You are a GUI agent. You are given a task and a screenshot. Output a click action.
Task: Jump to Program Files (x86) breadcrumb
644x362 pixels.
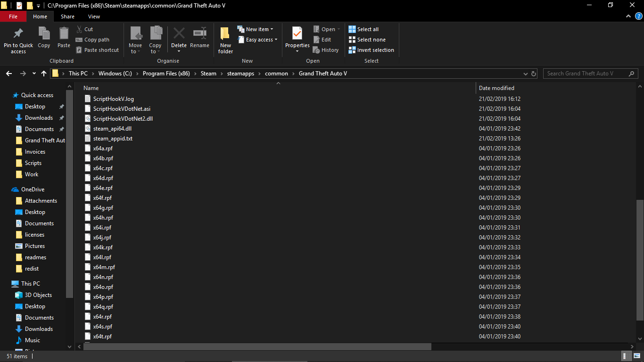pos(166,74)
